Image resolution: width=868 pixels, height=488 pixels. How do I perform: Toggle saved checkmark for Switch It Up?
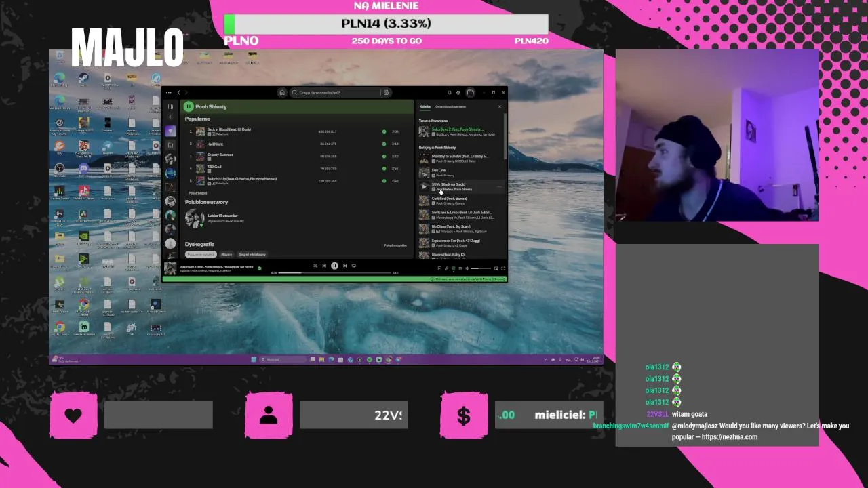(x=384, y=180)
